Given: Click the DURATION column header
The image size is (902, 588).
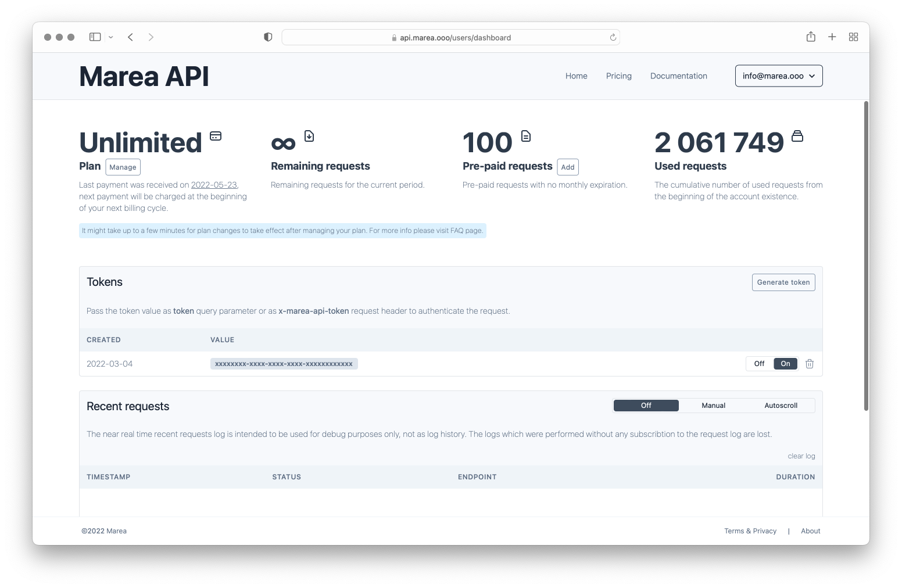Looking at the screenshot, I should 796,477.
